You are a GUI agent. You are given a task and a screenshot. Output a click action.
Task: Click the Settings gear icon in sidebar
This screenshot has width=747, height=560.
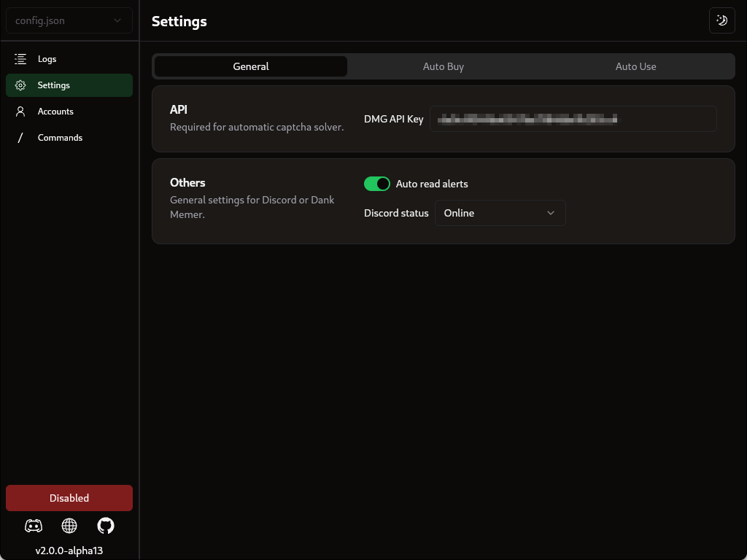coord(20,85)
